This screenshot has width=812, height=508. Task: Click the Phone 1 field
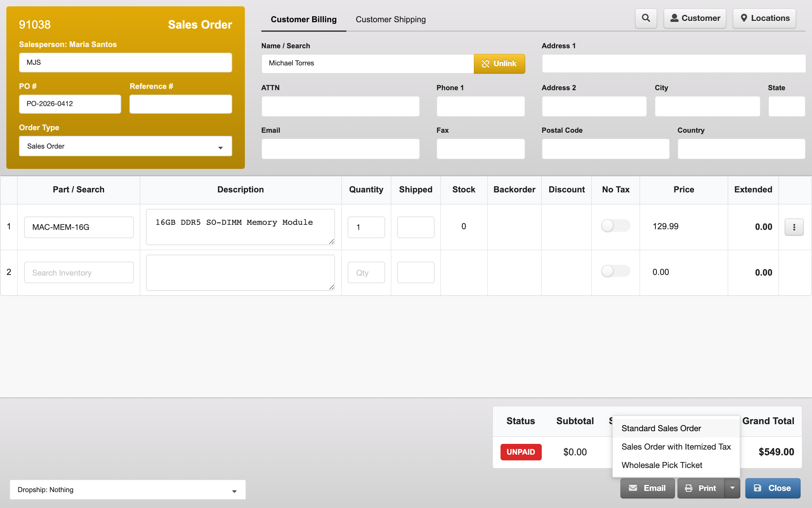481,106
